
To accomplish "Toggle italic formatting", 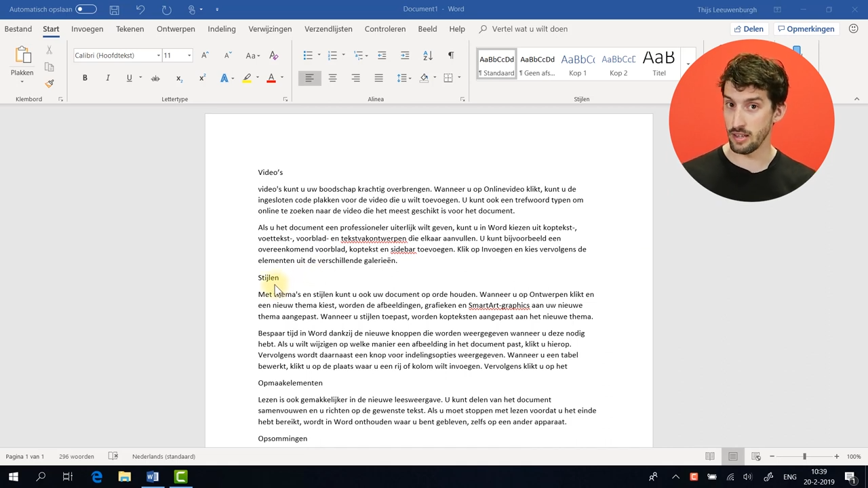I will coord(107,78).
